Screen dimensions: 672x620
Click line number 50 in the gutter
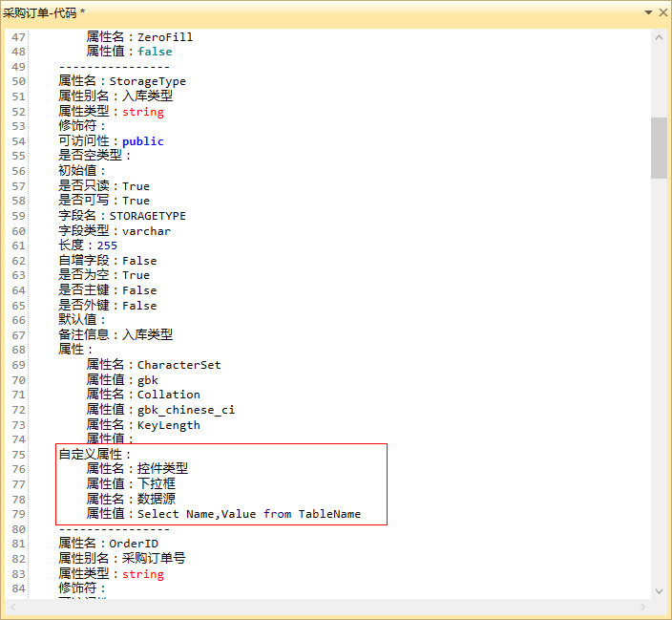tap(19, 82)
